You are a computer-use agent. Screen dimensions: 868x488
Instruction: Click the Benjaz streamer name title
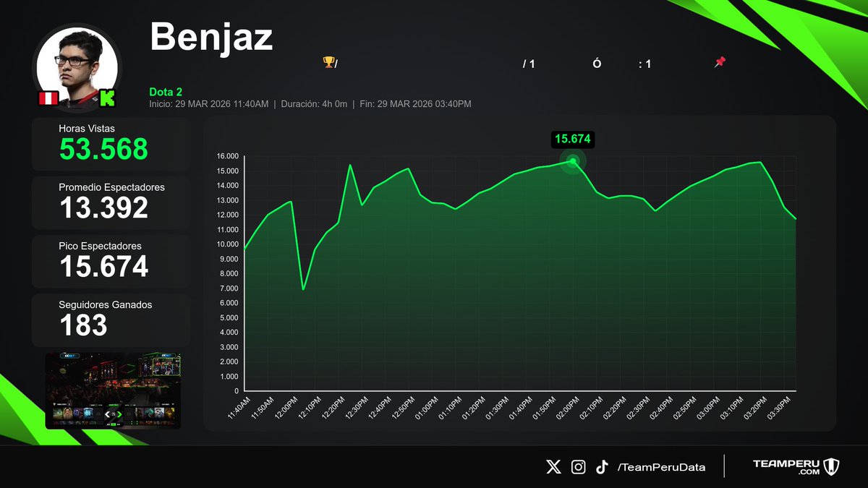pos(211,36)
